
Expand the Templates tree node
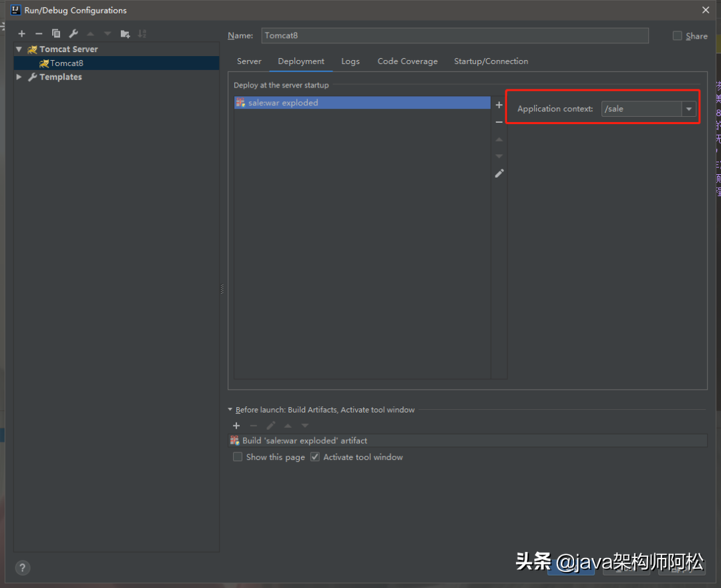[19, 77]
